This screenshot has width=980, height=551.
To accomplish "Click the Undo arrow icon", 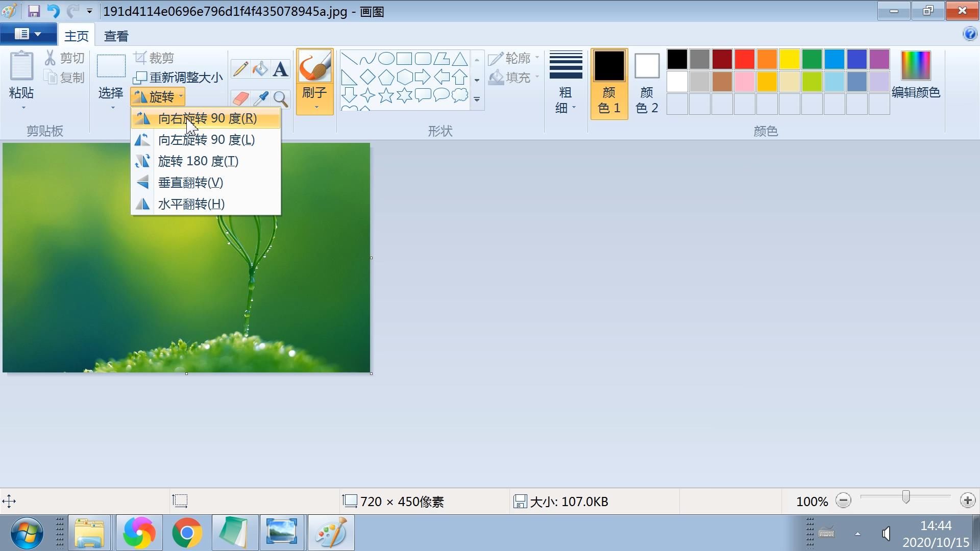I will tap(53, 11).
